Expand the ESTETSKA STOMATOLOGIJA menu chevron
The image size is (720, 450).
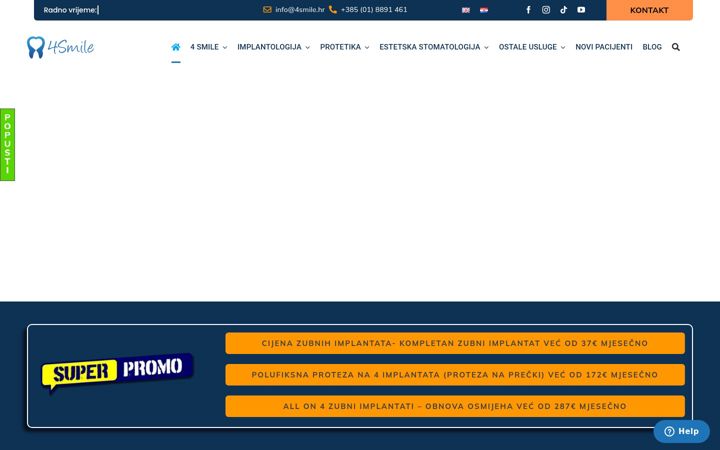coord(486,47)
